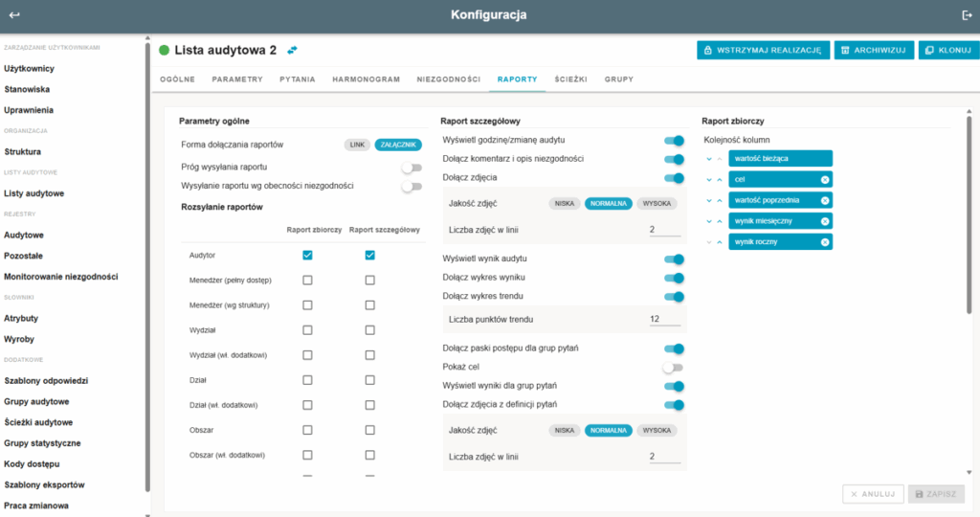Check Raport zbiorczy for Wydział row
980x517 pixels.
pyautogui.click(x=307, y=330)
